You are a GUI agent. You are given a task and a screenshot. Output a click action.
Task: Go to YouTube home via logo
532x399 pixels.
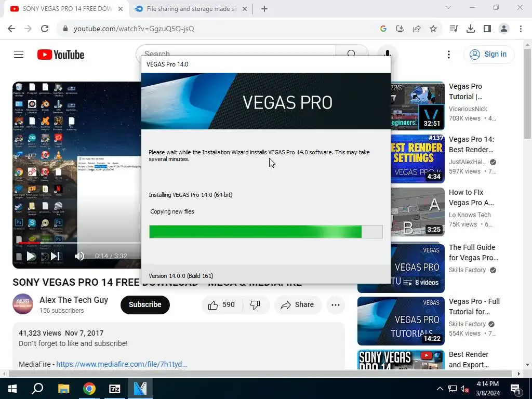point(61,55)
